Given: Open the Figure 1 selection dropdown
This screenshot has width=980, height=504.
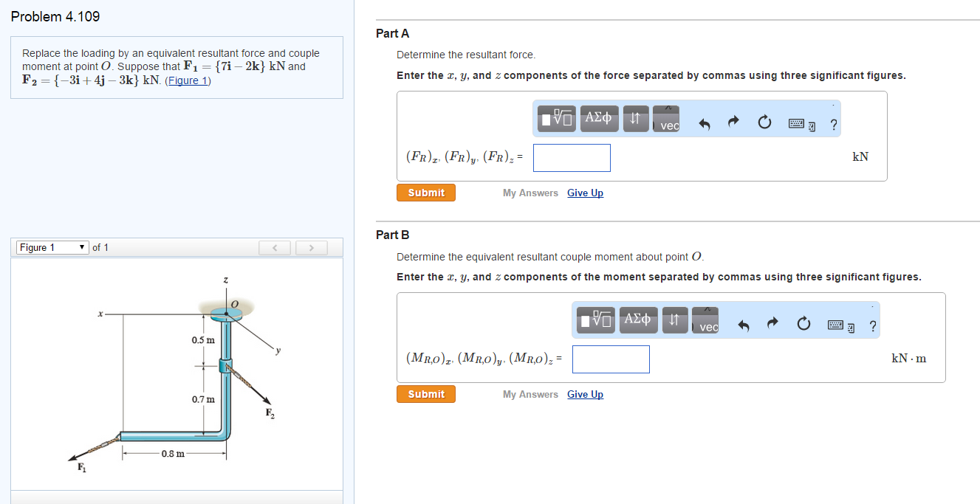Looking at the screenshot, I should tap(52, 247).
